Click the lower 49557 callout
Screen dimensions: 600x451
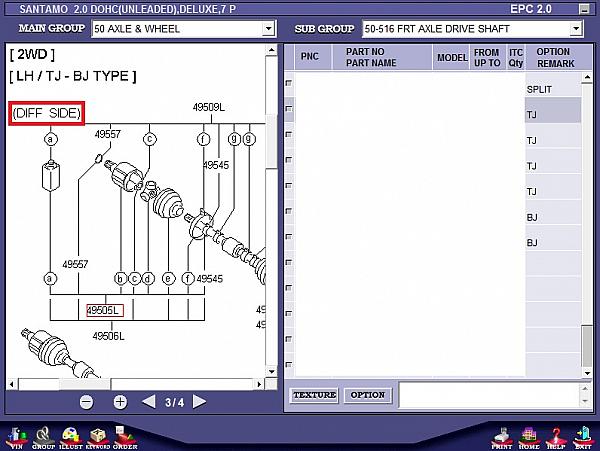tap(75, 264)
